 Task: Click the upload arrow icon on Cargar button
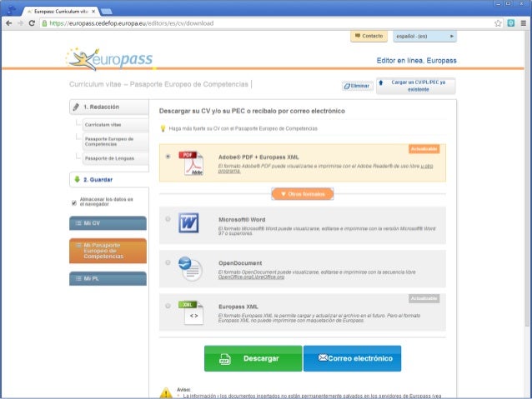[x=381, y=82]
